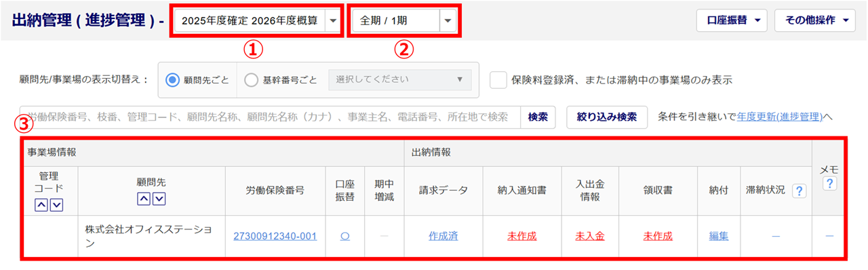Click the dash link in メモ column
The height and width of the screenshot is (270, 868).
[x=829, y=236]
